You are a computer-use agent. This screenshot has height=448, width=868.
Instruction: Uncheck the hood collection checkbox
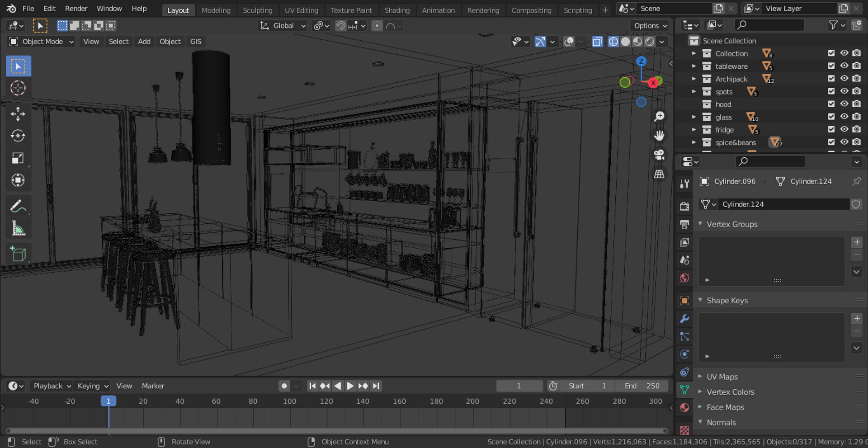(x=831, y=104)
